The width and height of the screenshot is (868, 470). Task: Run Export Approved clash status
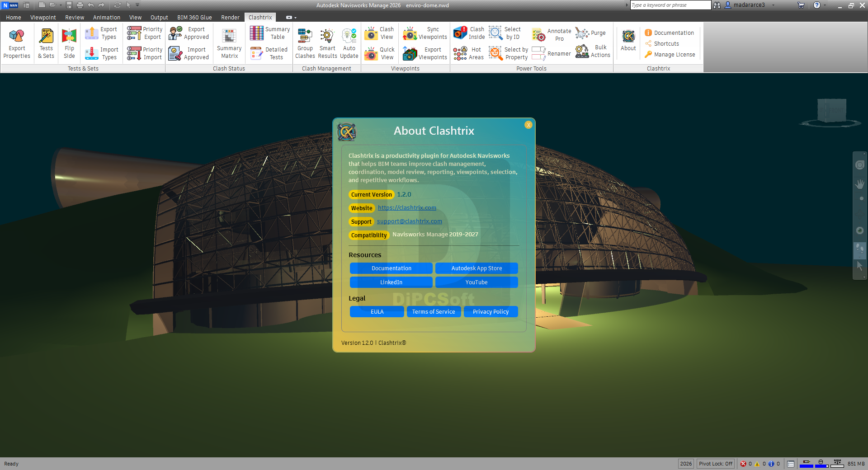[189, 33]
